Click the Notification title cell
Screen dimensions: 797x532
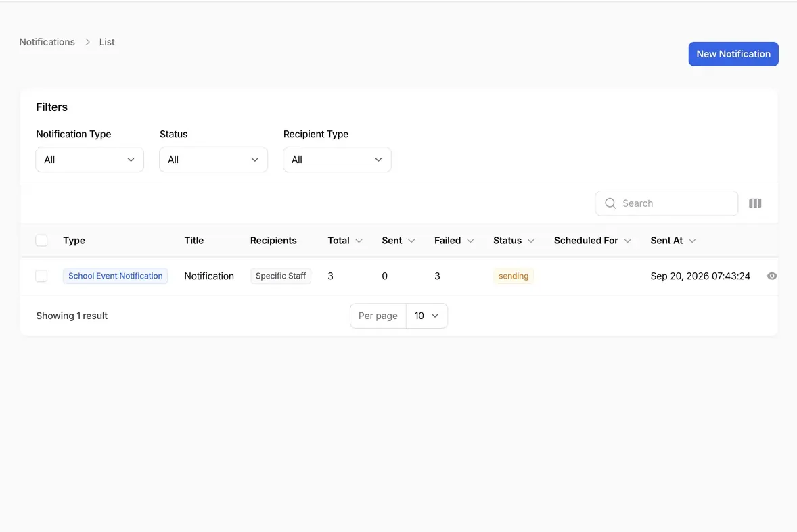(209, 276)
